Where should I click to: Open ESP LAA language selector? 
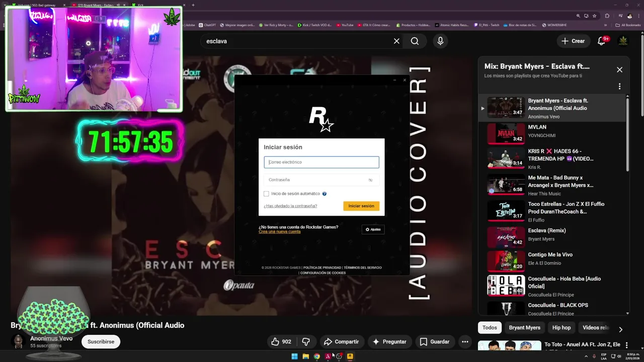[604, 356]
